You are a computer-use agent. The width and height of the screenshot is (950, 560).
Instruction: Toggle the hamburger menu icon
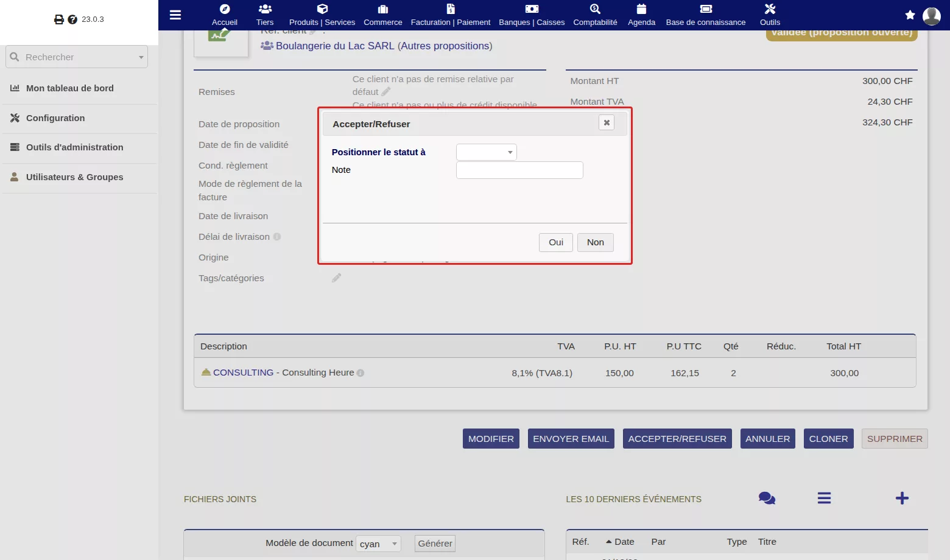click(x=175, y=15)
